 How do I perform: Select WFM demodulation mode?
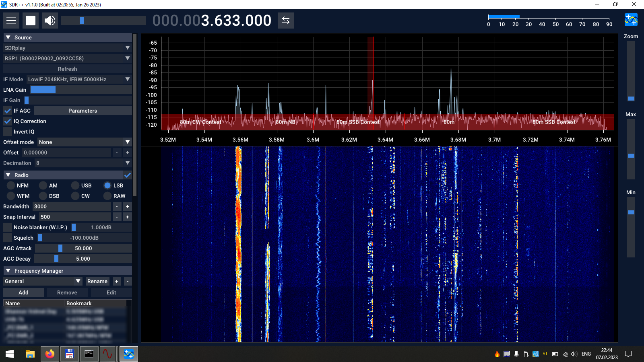tap(11, 196)
